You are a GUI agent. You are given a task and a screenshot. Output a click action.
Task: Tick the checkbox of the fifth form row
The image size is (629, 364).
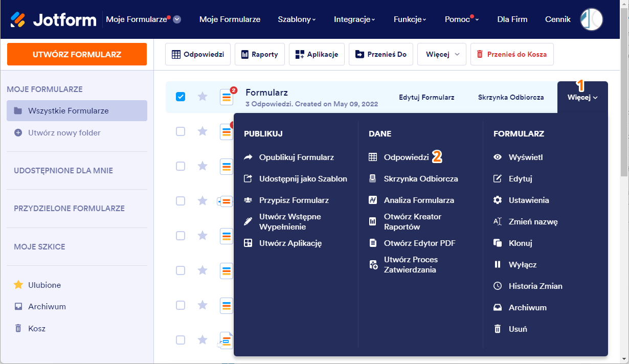(x=181, y=236)
